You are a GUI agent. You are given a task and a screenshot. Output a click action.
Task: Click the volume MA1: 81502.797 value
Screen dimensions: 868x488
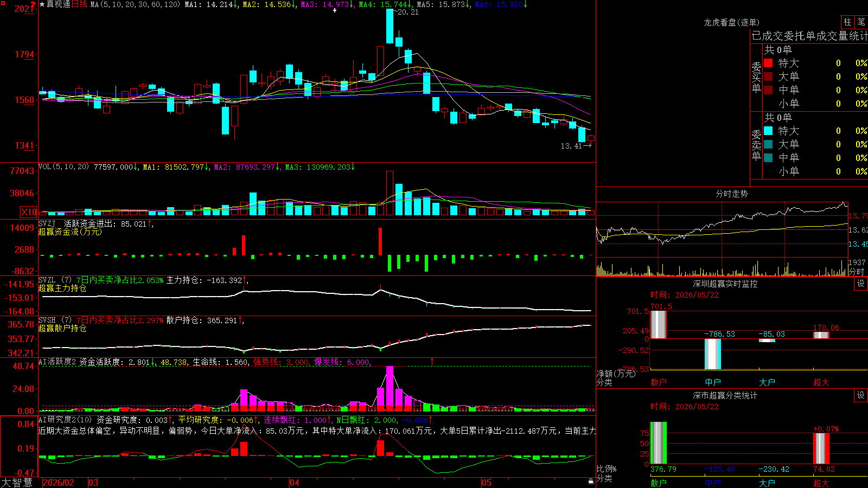[x=176, y=167]
